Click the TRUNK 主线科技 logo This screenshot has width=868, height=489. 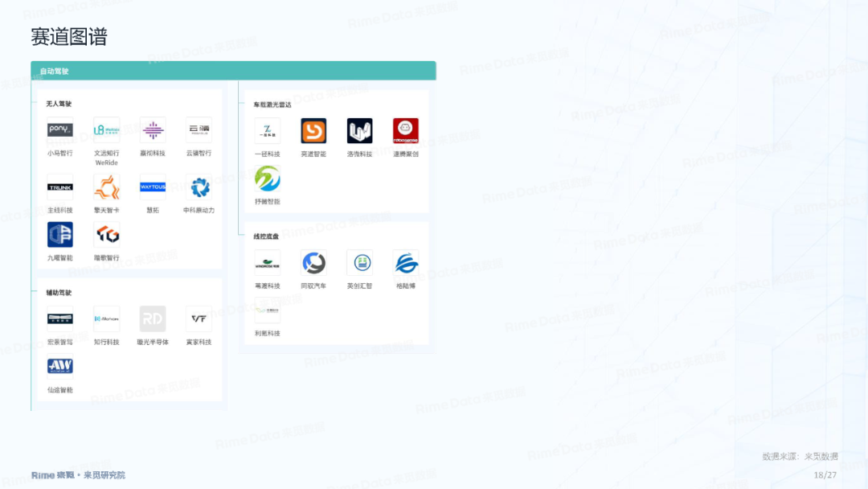tap(59, 187)
